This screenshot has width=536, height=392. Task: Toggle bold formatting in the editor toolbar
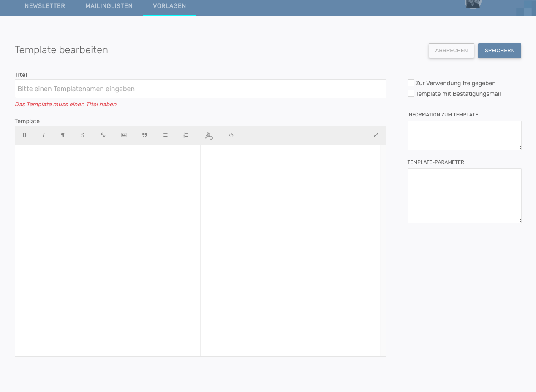tap(24, 135)
